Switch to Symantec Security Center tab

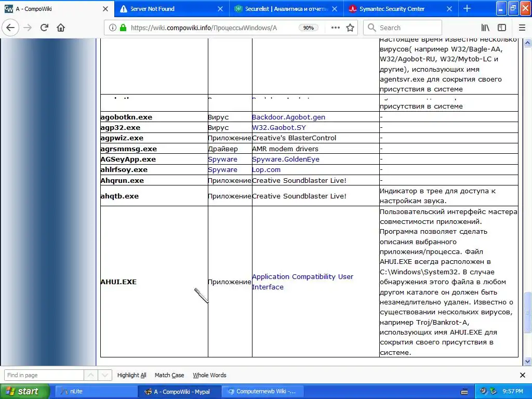[401, 9]
